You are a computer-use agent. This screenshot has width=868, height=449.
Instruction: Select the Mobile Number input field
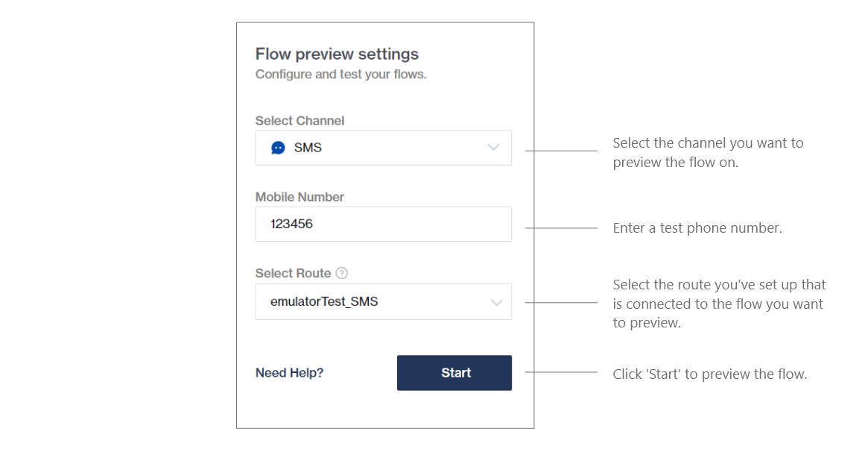(x=383, y=224)
